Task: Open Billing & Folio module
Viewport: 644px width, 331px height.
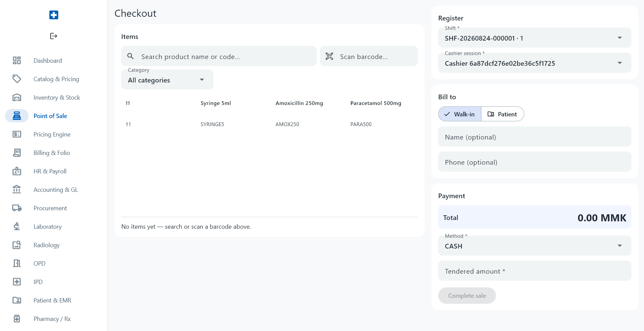Action: pyautogui.click(x=52, y=153)
